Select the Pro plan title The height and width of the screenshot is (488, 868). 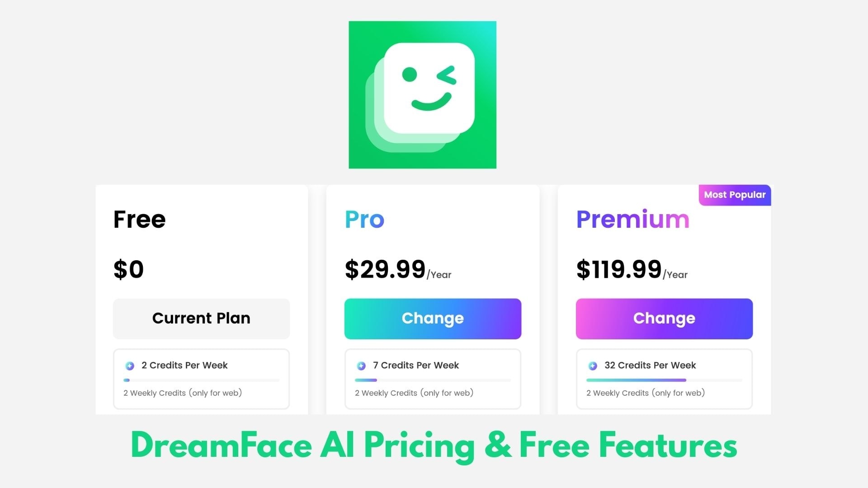pyautogui.click(x=364, y=220)
